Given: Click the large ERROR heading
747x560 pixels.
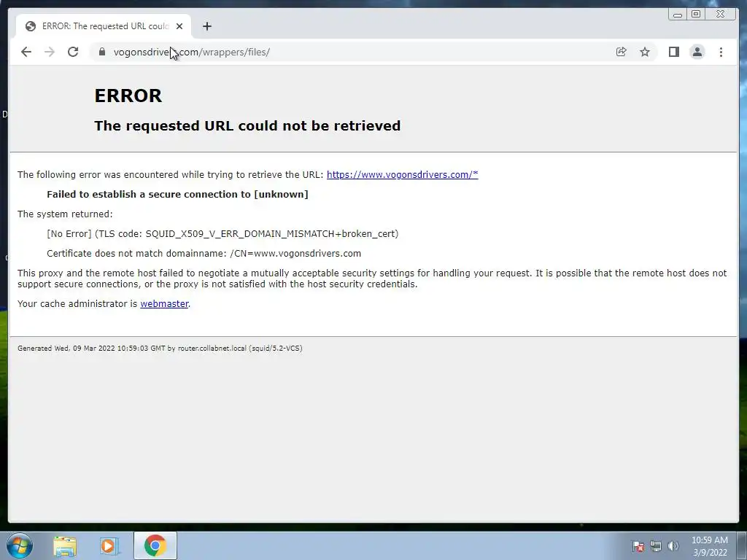Looking at the screenshot, I should click(x=128, y=96).
